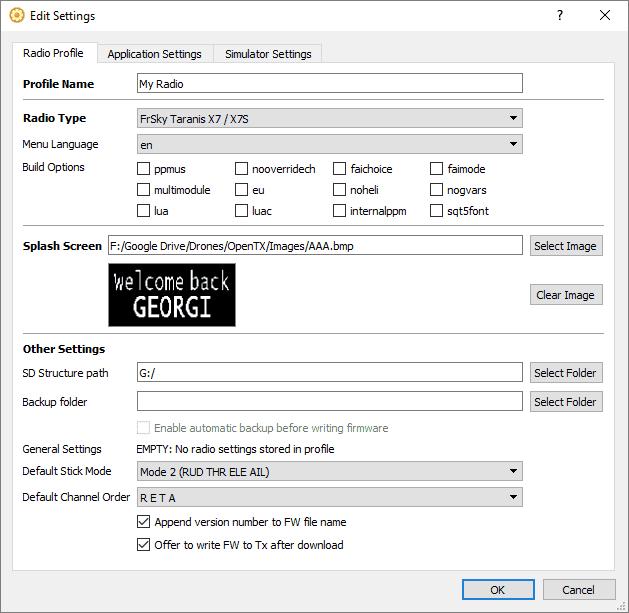
Task: Enable the noheli build option
Action: click(x=339, y=190)
